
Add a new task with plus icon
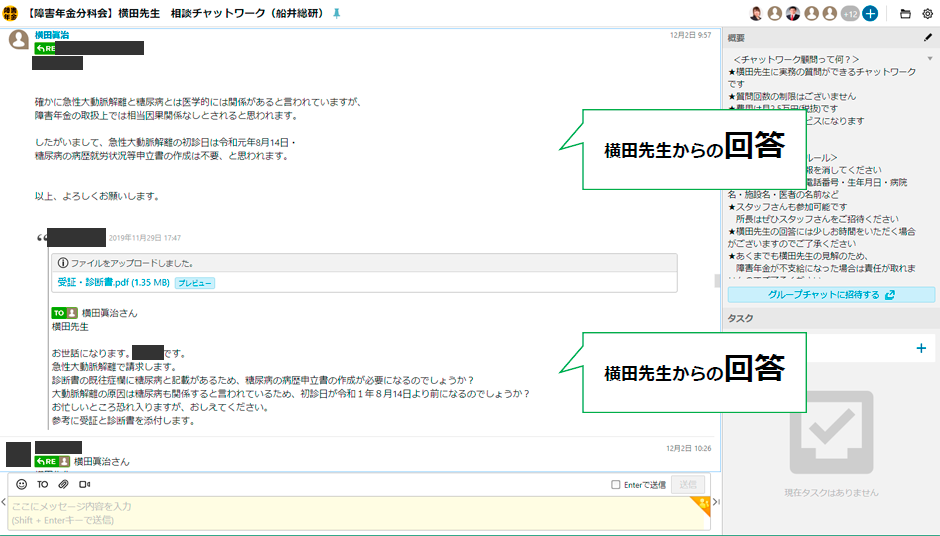[921, 348]
